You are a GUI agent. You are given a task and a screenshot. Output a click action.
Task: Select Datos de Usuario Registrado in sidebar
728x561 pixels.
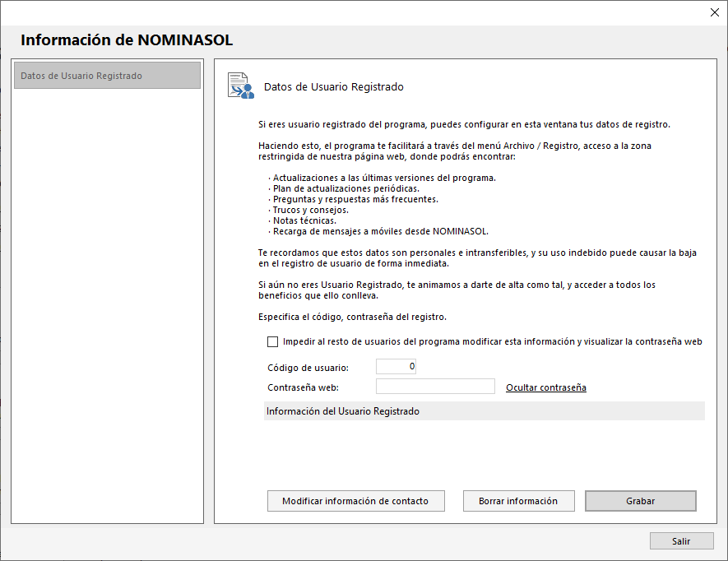click(x=107, y=75)
